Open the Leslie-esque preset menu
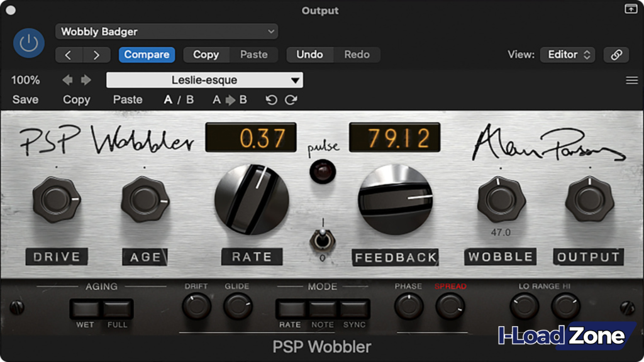644x362 pixels. click(x=204, y=80)
